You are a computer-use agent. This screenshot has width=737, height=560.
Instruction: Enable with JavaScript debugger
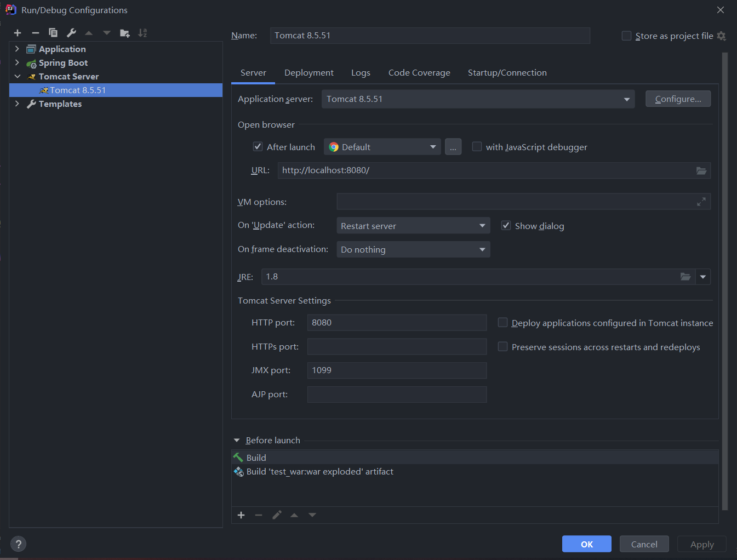coord(477,146)
